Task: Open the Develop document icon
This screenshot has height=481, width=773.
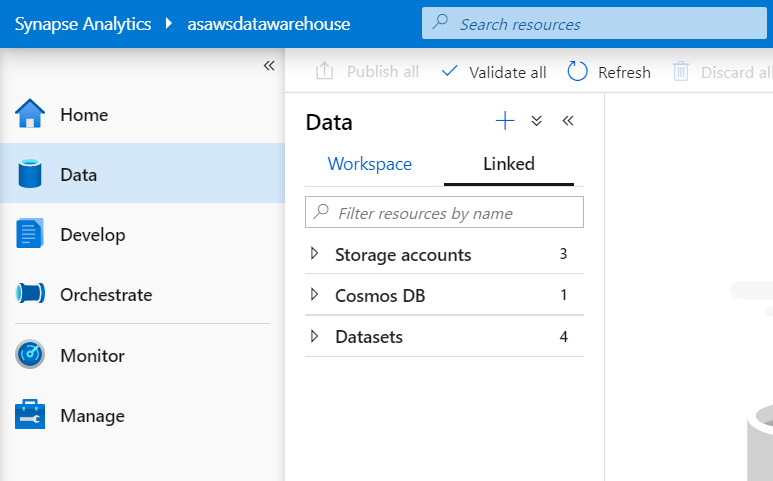Action: (30, 233)
